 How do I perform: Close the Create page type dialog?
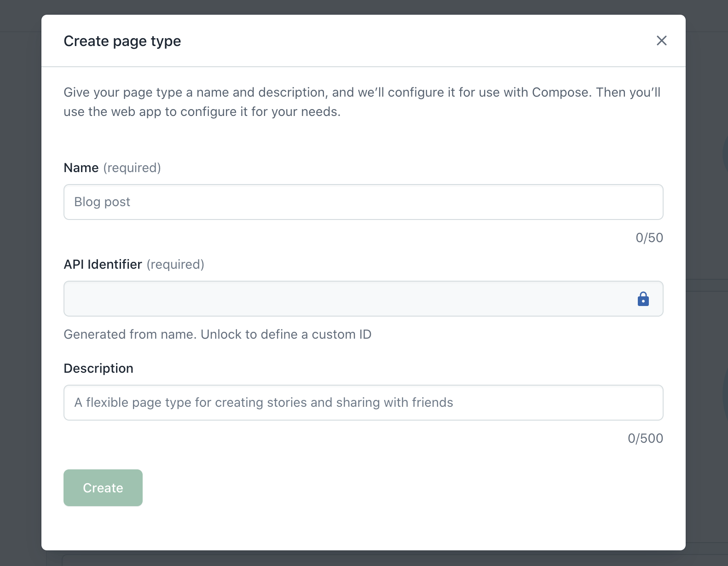click(x=661, y=40)
